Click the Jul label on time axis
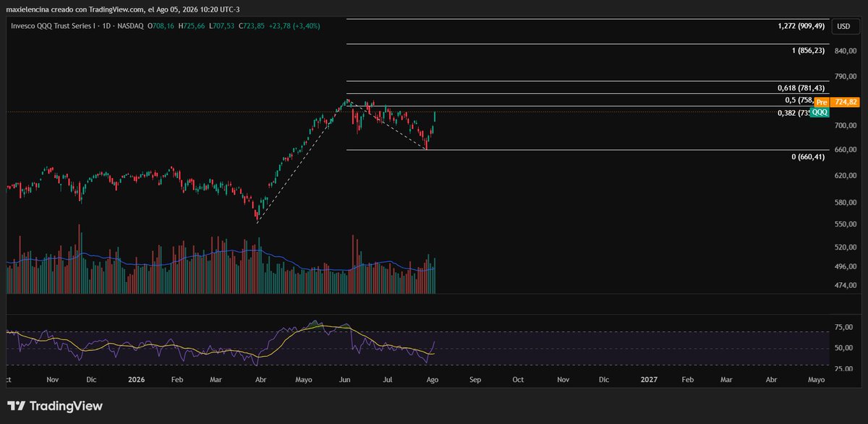Screen dimensions: 868x424 click(387, 378)
